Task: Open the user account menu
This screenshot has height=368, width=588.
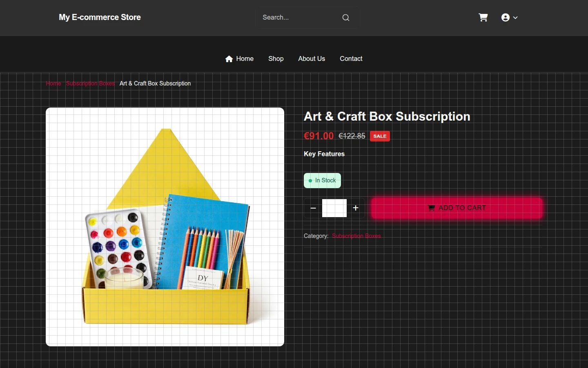Action: click(x=509, y=18)
